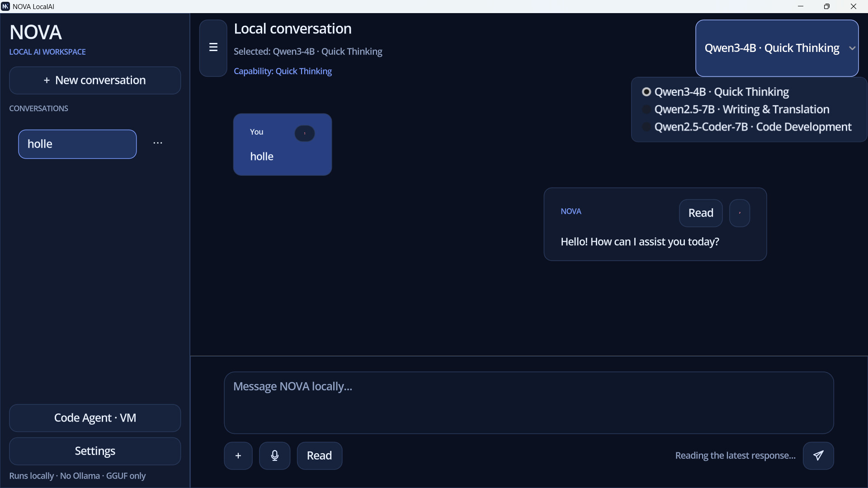This screenshot has height=488, width=868.
Task: Click the Capability: Quick Thinking label
Action: coord(283,71)
